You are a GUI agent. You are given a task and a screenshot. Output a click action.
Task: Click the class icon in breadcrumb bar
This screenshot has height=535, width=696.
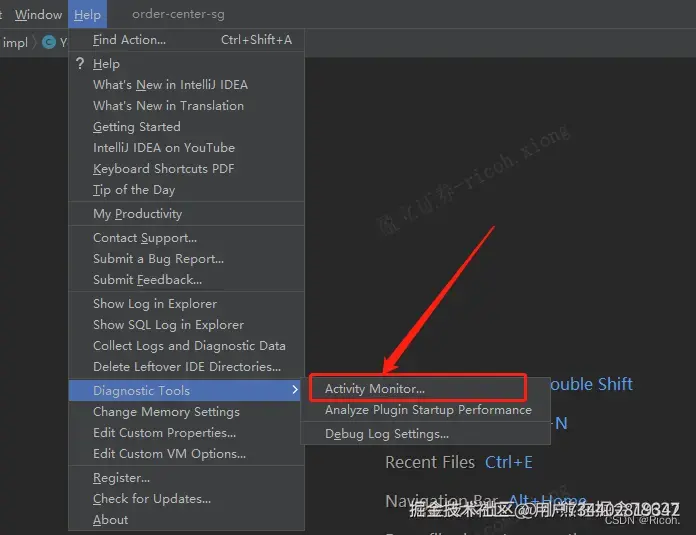(49, 42)
